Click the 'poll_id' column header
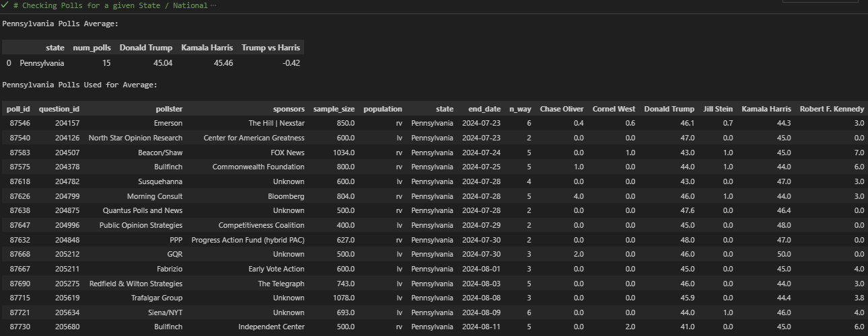This screenshot has width=868, height=336. (x=19, y=109)
